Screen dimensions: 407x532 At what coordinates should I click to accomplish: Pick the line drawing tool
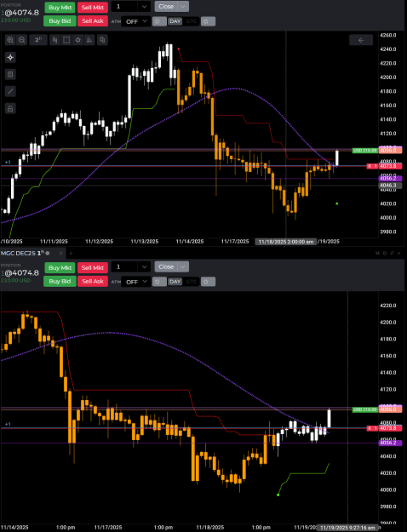(x=10, y=91)
